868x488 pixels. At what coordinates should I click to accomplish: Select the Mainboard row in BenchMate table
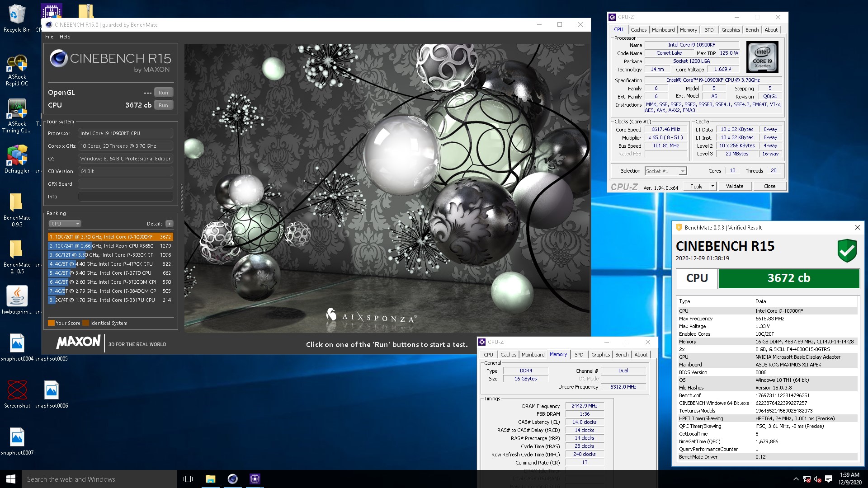[x=767, y=365]
